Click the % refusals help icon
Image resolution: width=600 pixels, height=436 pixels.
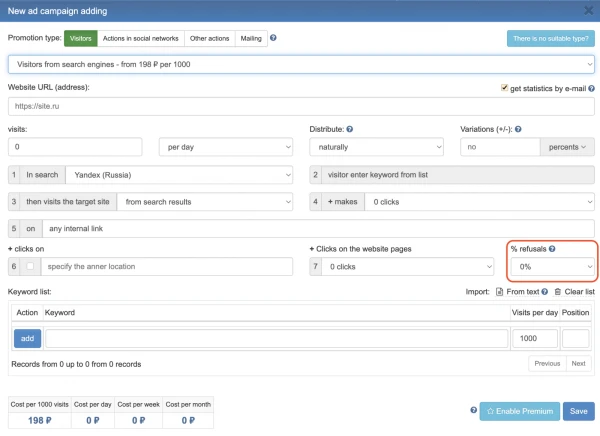click(x=552, y=249)
